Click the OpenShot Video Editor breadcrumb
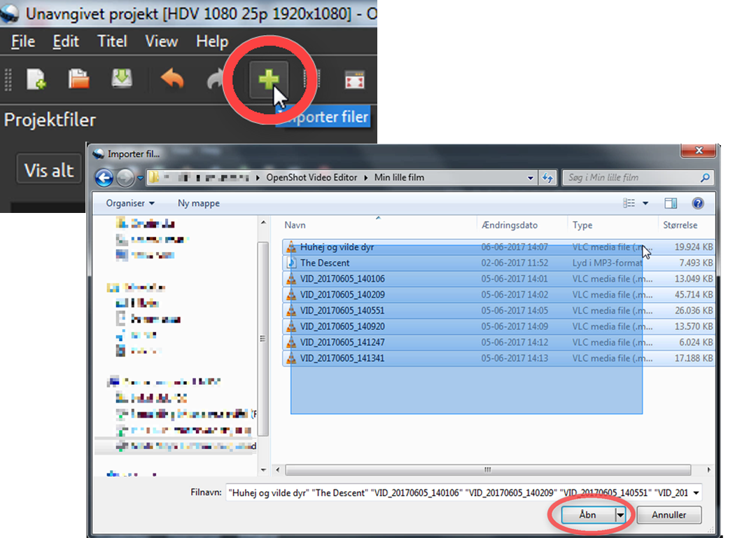Screen dimensions: 756x538 (312, 177)
